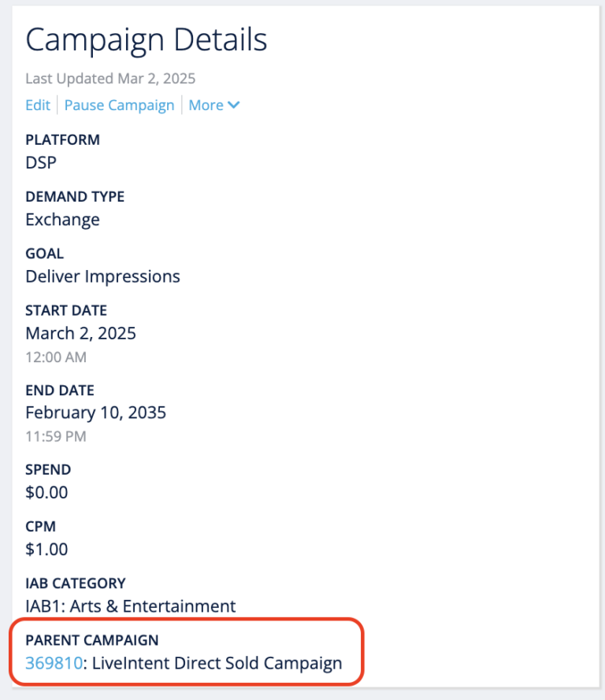This screenshot has height=700, width=605.
Task: Click the Campaign Details heading
Action: [x=146, y=39]
